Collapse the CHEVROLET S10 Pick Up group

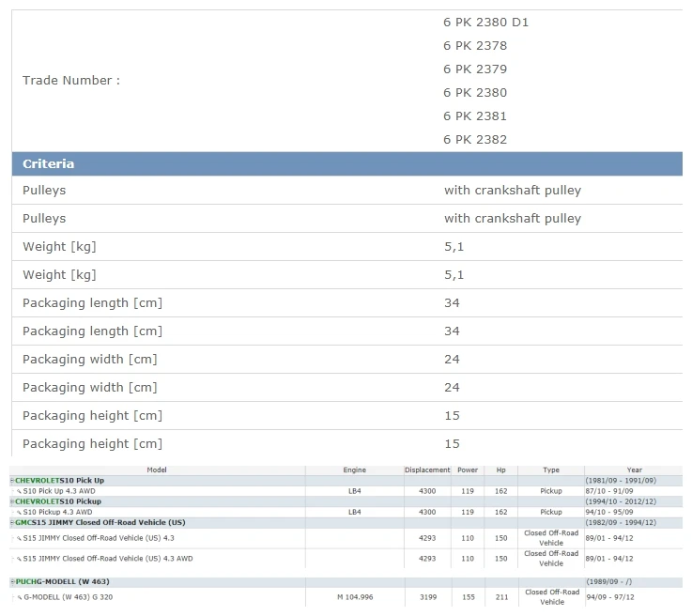[12, 481]
